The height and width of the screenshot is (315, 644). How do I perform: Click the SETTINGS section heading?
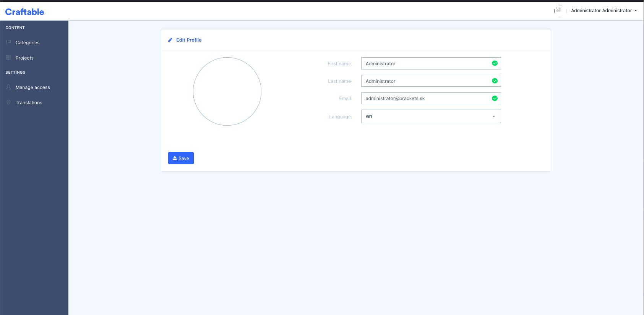tap(15, 73)
